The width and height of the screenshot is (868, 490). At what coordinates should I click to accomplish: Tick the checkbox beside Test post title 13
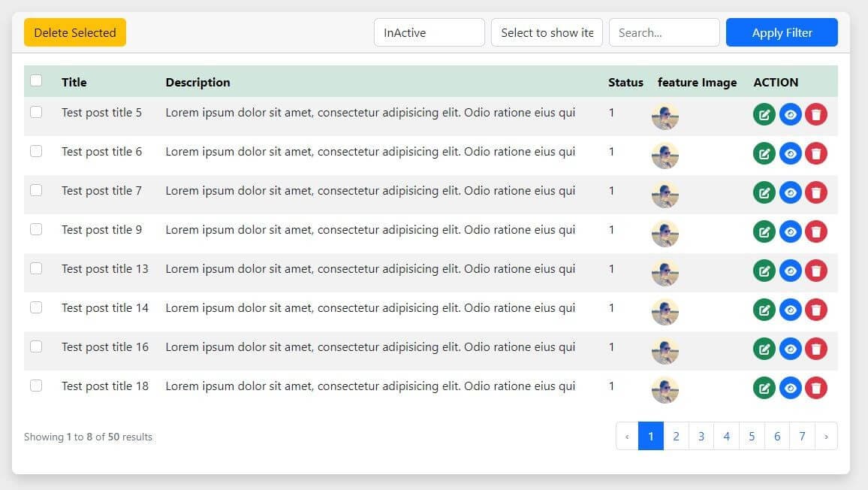[x=36, y=268]
